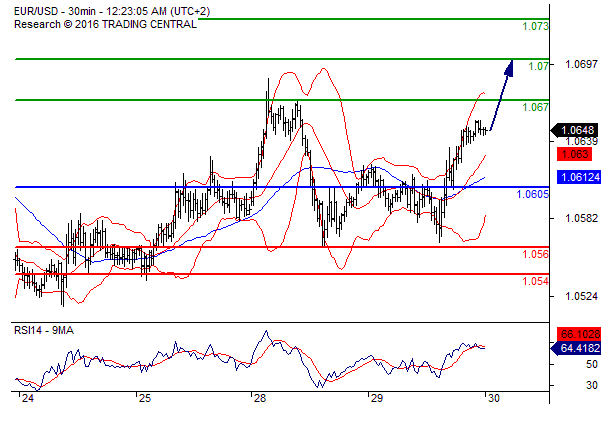This screenshot has height=423, width=601.
Task: Click the 1.0639 price axis value
Action: pos(581,141)
